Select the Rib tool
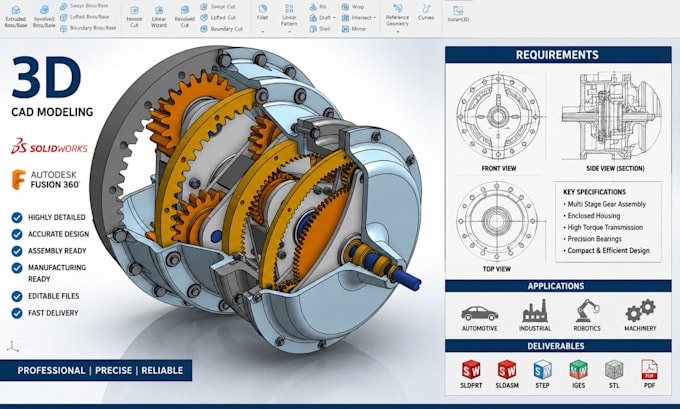The height and width of the screenshot is (409, 680). click(318, 7)
